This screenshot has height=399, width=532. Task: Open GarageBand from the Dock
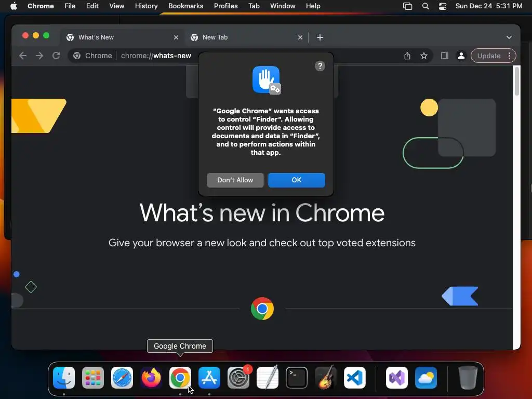pyautogui.click(x=326, y=378)
